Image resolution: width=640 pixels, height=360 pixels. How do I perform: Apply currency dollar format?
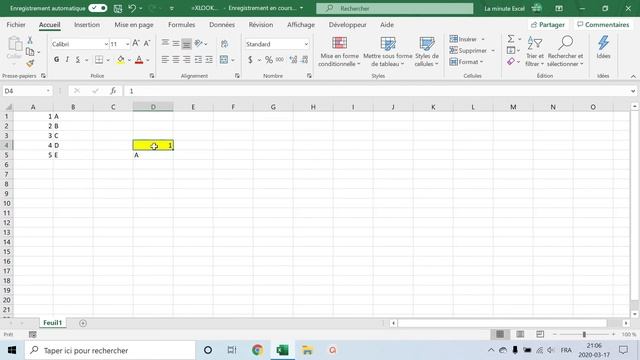(x=250, y=60)
